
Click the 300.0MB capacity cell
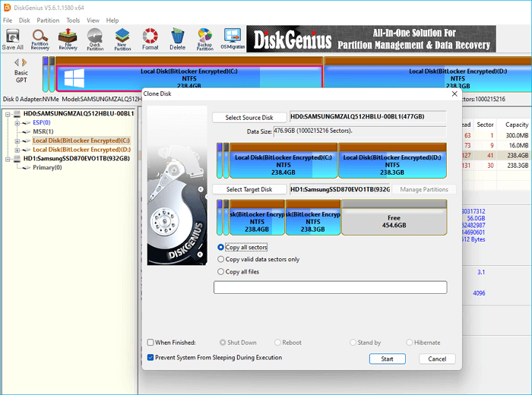(x=517, y=135)
